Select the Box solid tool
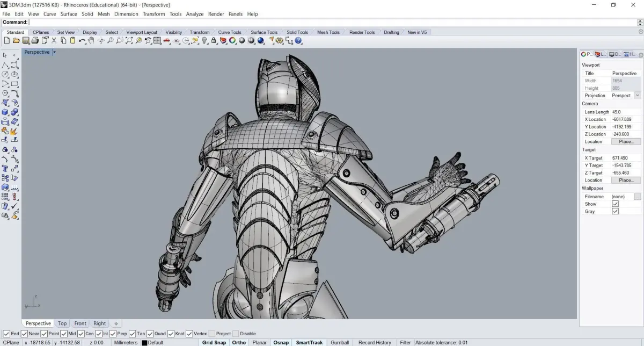The image size is (644, 346). (x=5, y=112)
